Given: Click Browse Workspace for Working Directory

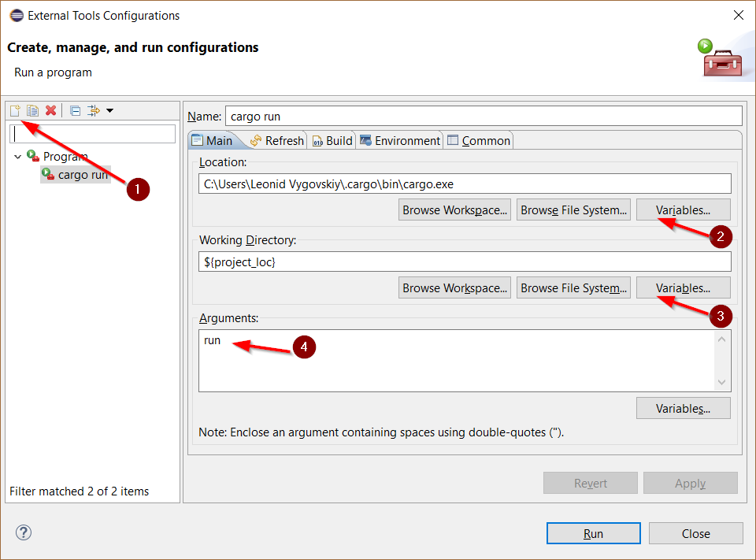Looking at the screenshot, I should tap(454, 287).
